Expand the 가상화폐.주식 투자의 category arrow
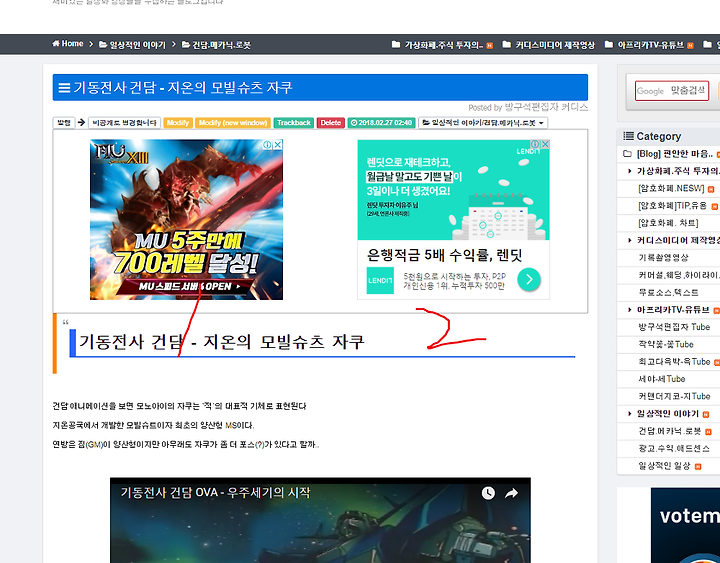 (630, 171)
